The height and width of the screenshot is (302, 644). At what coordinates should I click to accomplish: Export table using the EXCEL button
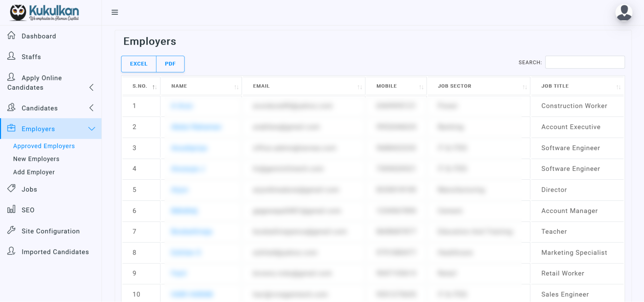click(139, 64)
